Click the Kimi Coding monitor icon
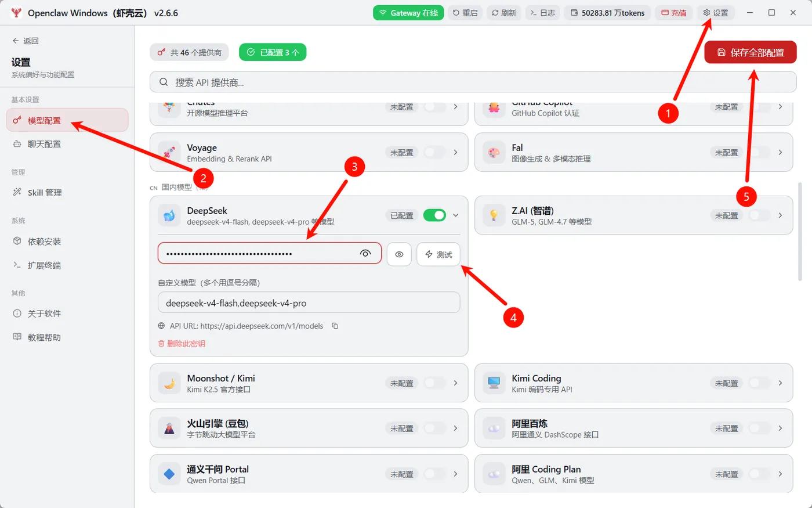 [x=494, y=383]
